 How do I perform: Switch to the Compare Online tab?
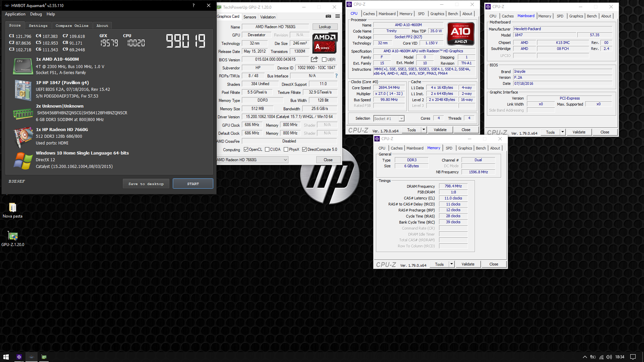point(72,25)
